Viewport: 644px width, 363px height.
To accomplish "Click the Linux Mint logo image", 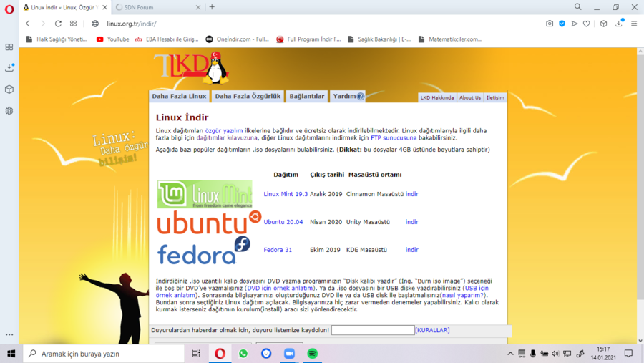I will [x=205, y=194].
